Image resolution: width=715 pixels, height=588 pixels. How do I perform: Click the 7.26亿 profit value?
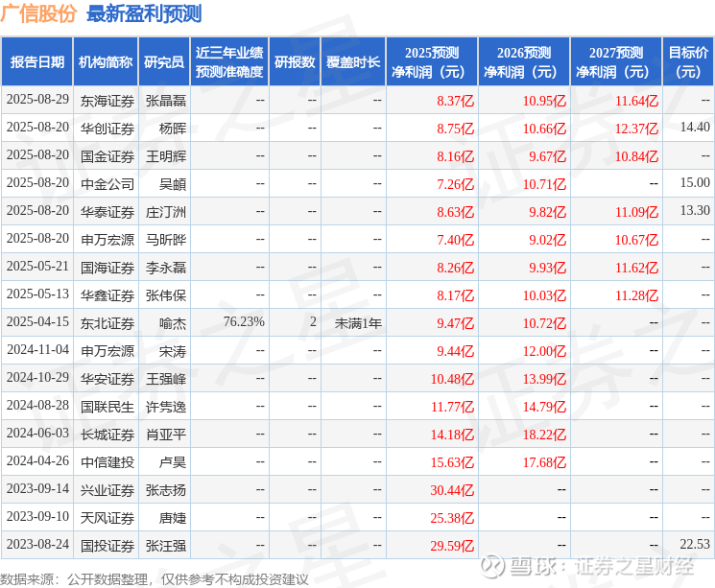(x=455, y=184)
